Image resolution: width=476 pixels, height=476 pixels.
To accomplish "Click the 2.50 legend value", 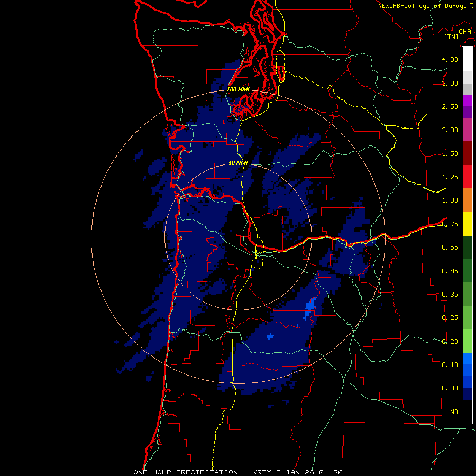I will pyautogui.click(x=450, y=106).
